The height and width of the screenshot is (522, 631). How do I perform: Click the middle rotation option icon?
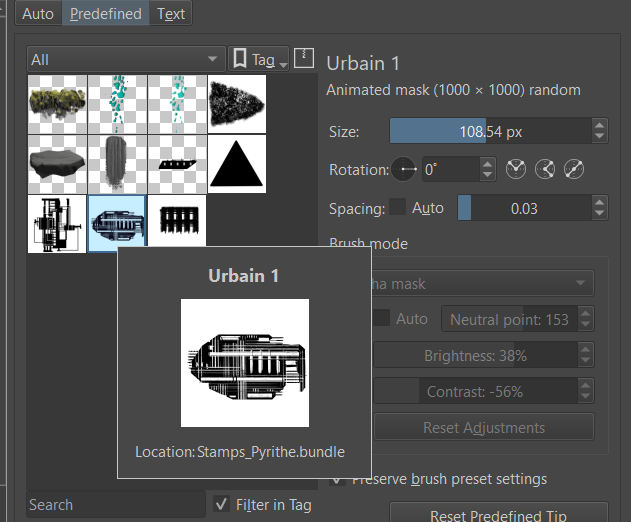[545, 170]
